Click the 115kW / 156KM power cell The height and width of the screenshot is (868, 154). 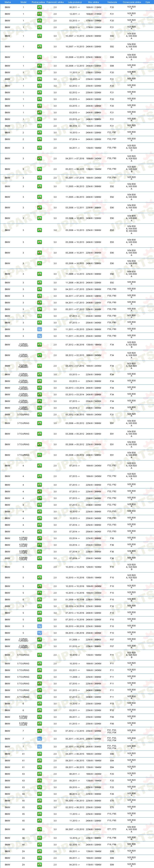[94, 865]
